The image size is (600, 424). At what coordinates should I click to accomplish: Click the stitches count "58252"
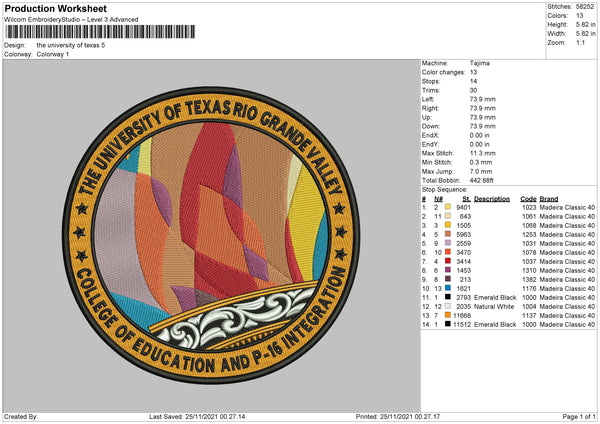coord(585,7)
